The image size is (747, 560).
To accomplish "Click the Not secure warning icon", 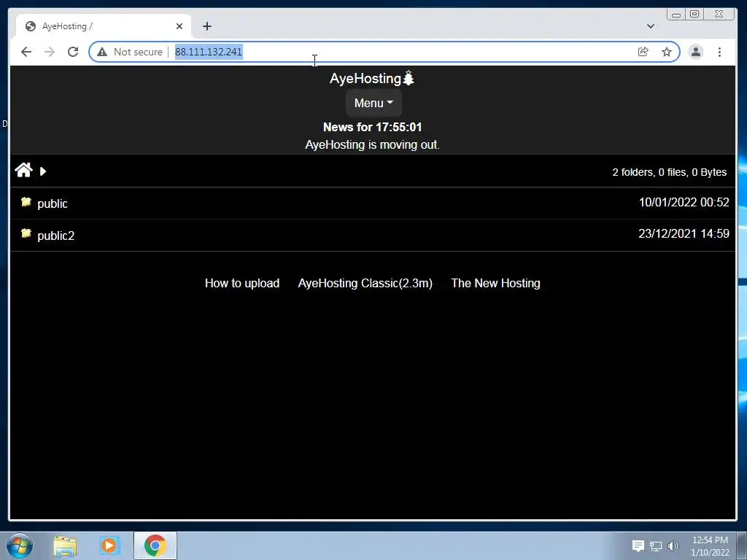I will pyautogui.click(x=102, y=52).
